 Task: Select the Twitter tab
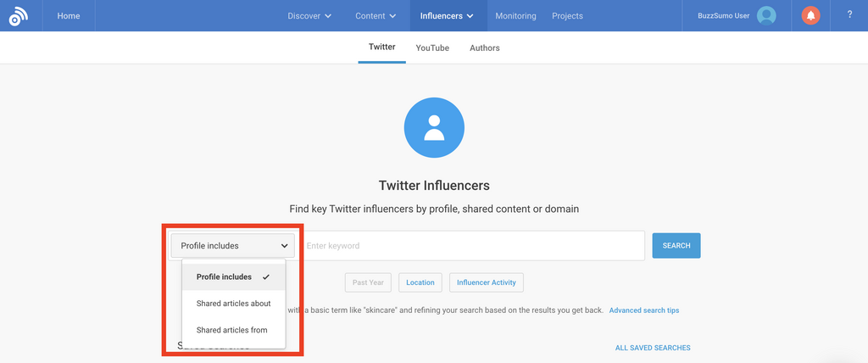(x=381, y=47)
